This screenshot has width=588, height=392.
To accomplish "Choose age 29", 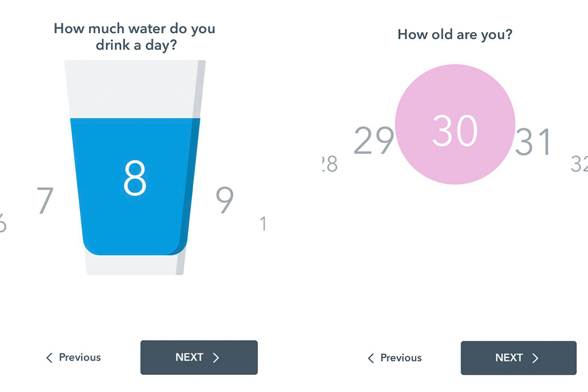I will click(374, 141).
